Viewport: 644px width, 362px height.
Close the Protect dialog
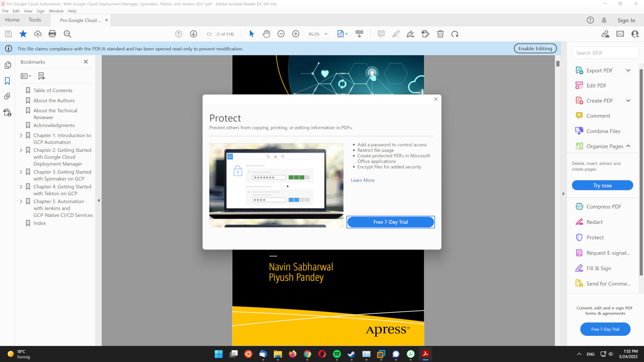[x=436, y=99]
